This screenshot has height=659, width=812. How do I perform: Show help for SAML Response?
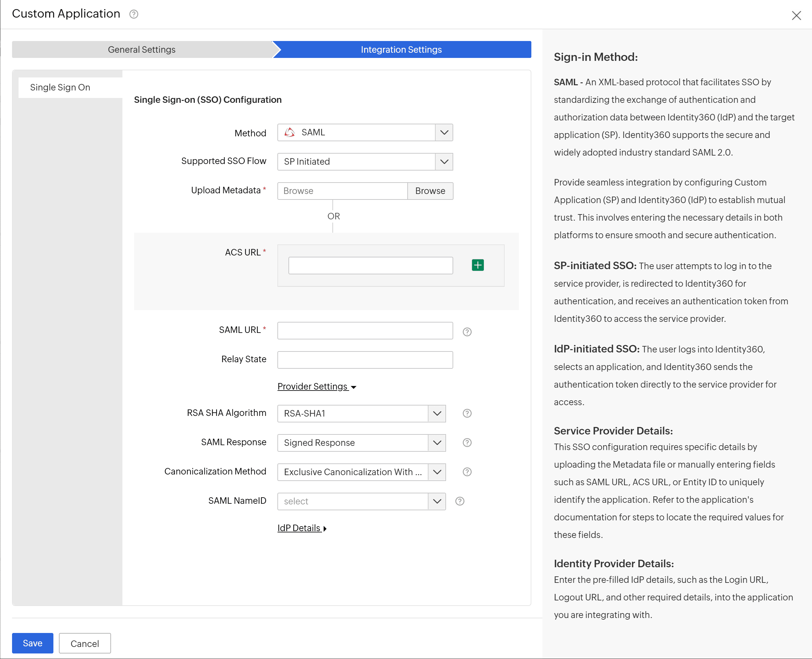click(x=467, y=442)
